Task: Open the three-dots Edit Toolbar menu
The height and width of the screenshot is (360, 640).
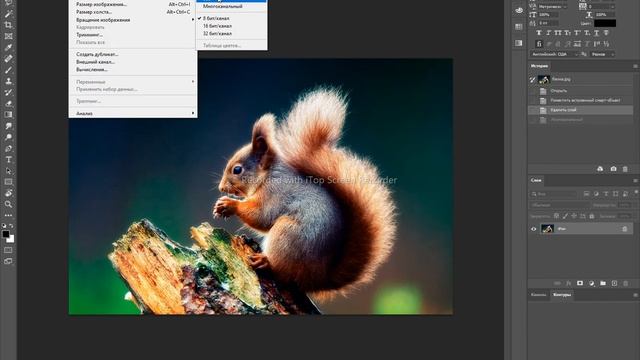Action: (x=8, y=215)
